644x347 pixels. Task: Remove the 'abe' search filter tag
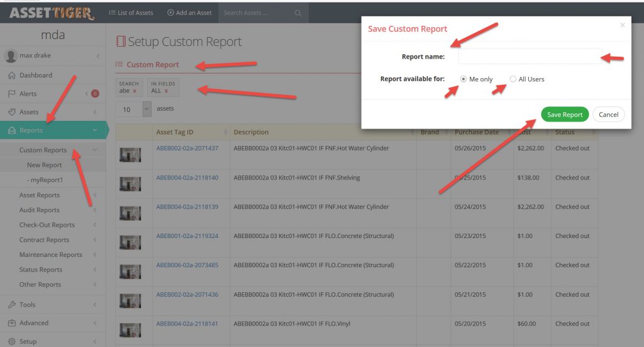coord(135,91)
